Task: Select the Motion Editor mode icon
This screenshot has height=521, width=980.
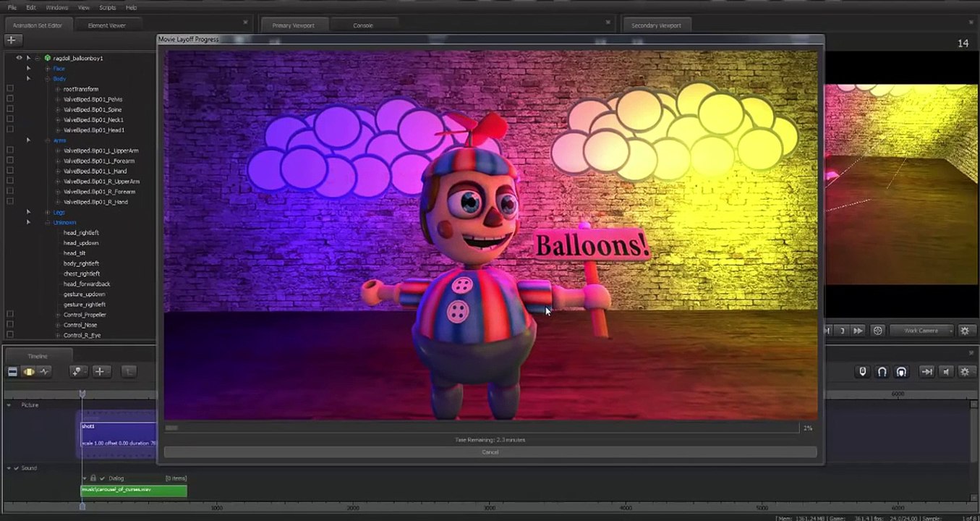Action: pyautogui.click(x=29, y=371)
